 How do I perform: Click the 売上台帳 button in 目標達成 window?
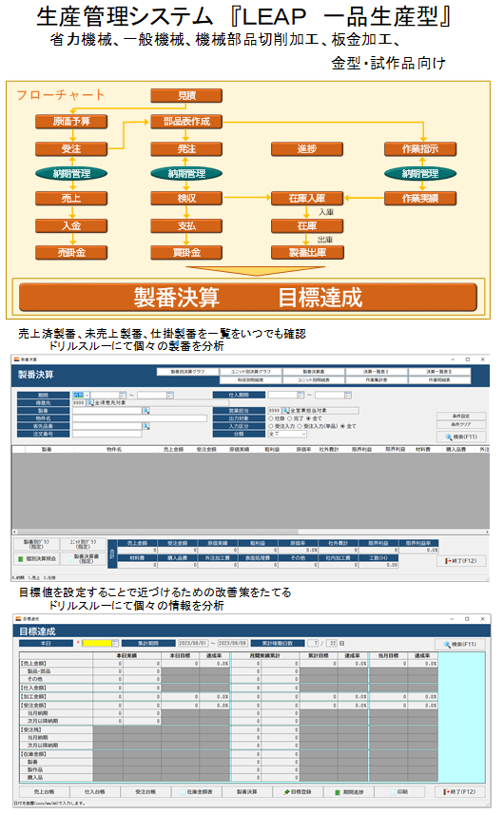tap(44, 791)
